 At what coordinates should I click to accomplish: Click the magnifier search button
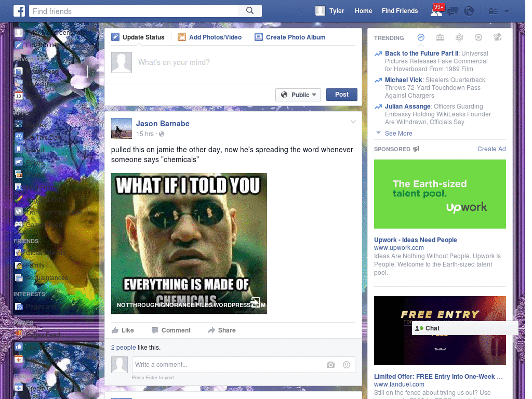(250, 11)
